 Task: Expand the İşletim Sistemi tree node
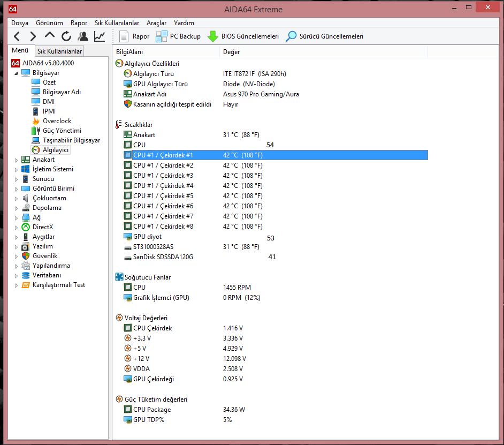click(16, 170)
